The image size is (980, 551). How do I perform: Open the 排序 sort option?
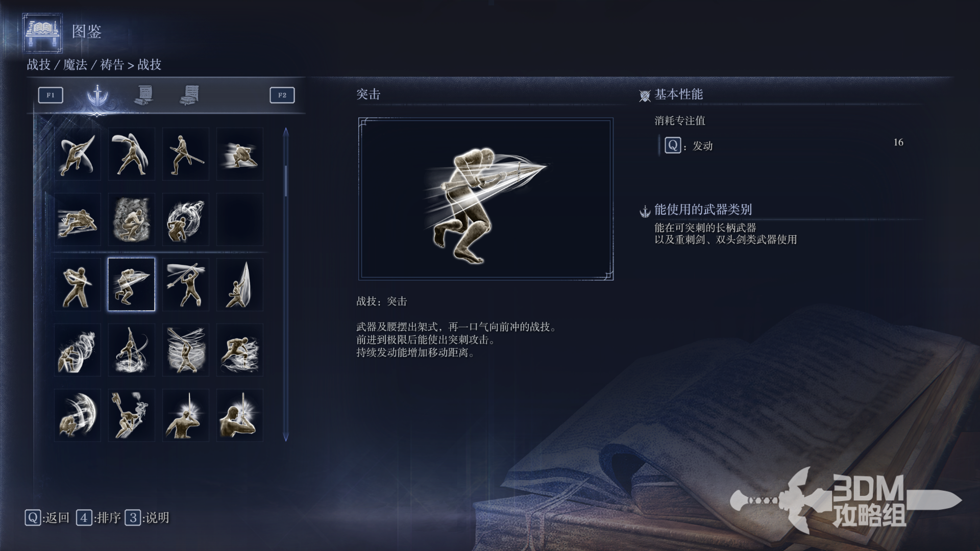click(99, 518)
